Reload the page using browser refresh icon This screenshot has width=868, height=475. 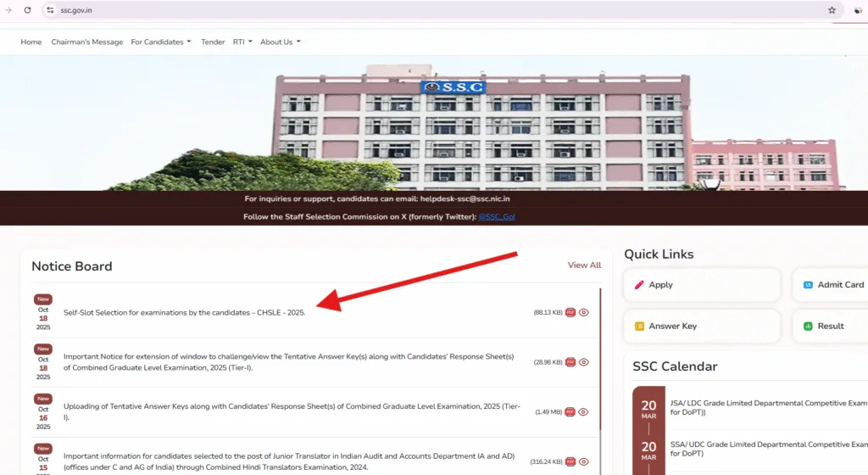[x=28, y=10]
